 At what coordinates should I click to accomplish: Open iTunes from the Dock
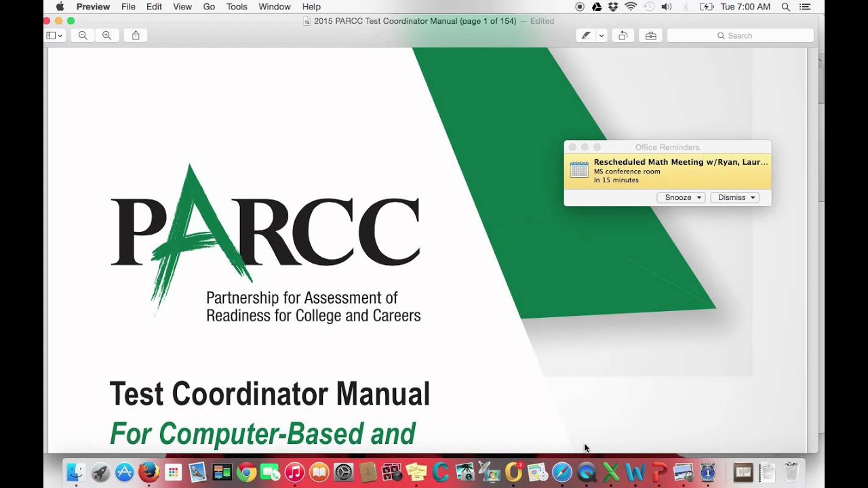click(x=294, y=472)
